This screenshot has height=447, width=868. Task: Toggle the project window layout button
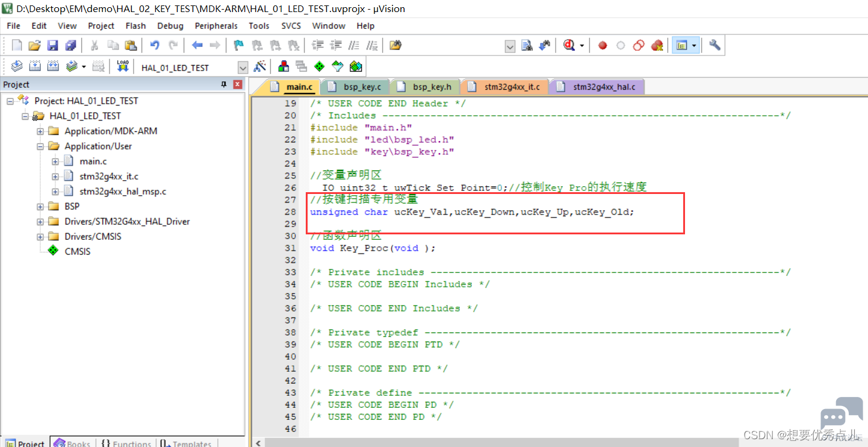pyautogui.click(x=682, y=45)
